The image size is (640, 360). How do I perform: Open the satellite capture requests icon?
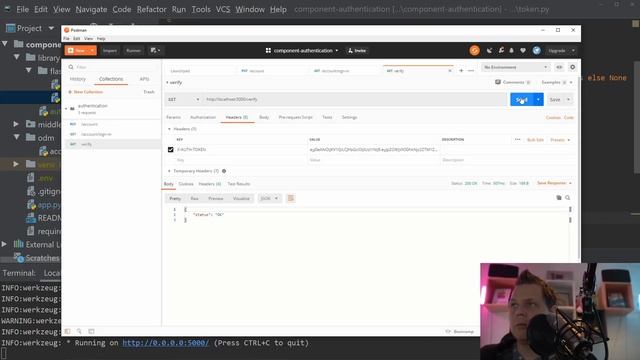coord(489,51)
